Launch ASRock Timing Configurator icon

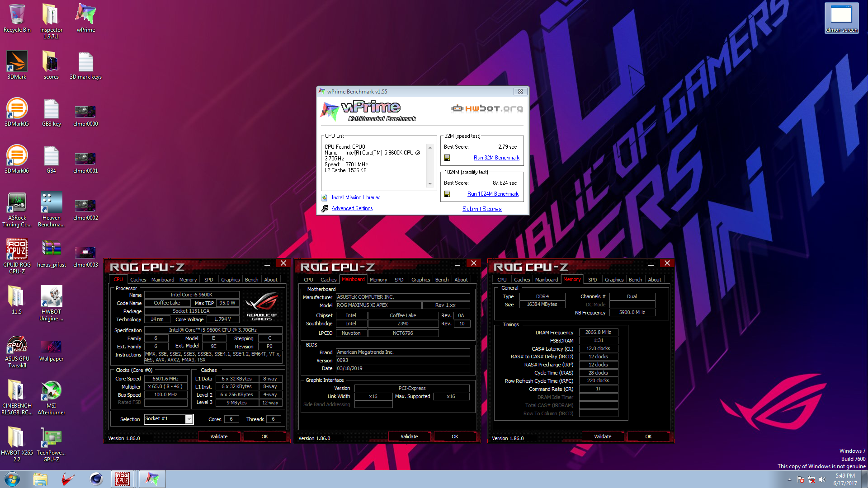point(17,210)
